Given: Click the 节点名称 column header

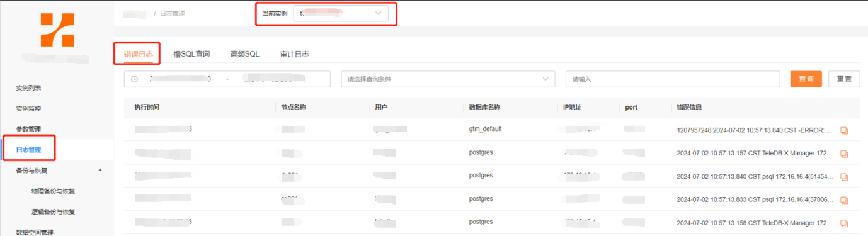Looking at the screenshot, I should (x=294, y=108).
